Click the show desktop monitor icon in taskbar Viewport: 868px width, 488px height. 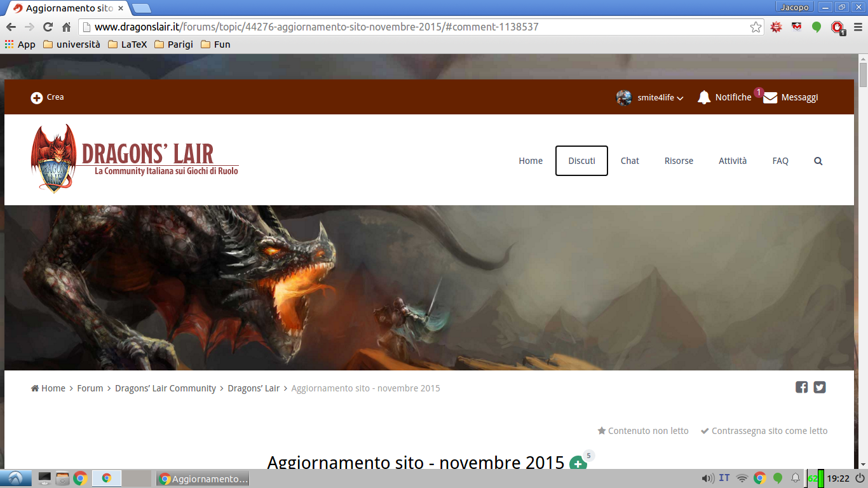(x=44, y=478)
